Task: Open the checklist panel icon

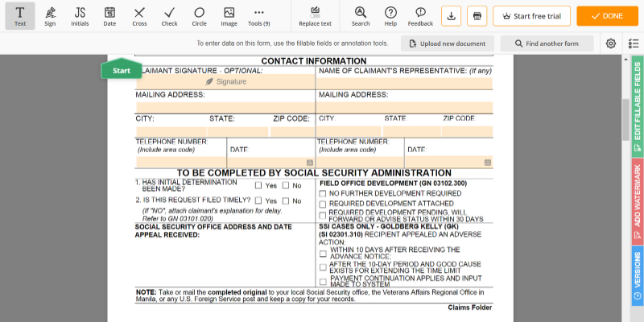Action: (x=634, y=43)
